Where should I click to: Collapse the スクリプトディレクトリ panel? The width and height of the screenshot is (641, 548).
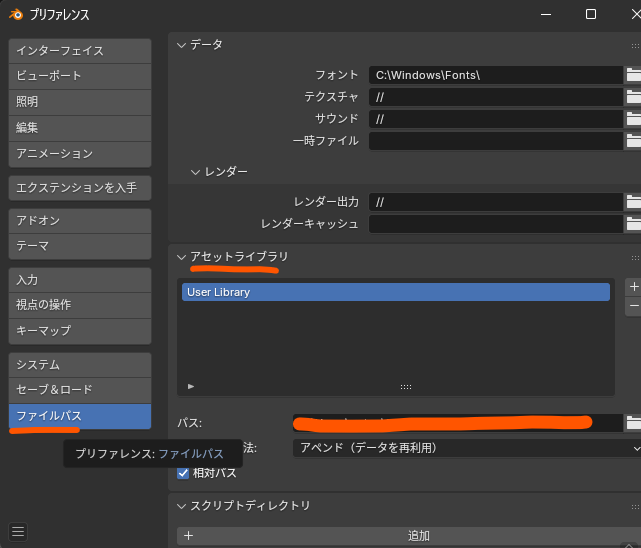(x=182, y=506)
